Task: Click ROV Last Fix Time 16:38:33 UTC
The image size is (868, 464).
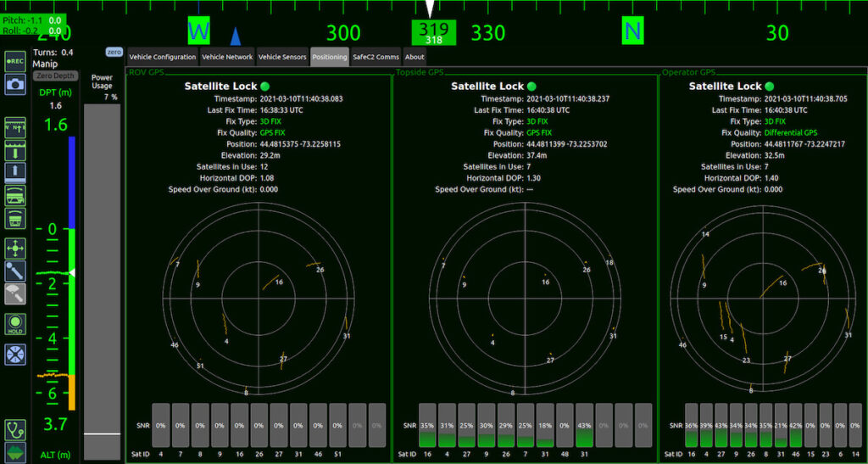Action: 281,110
